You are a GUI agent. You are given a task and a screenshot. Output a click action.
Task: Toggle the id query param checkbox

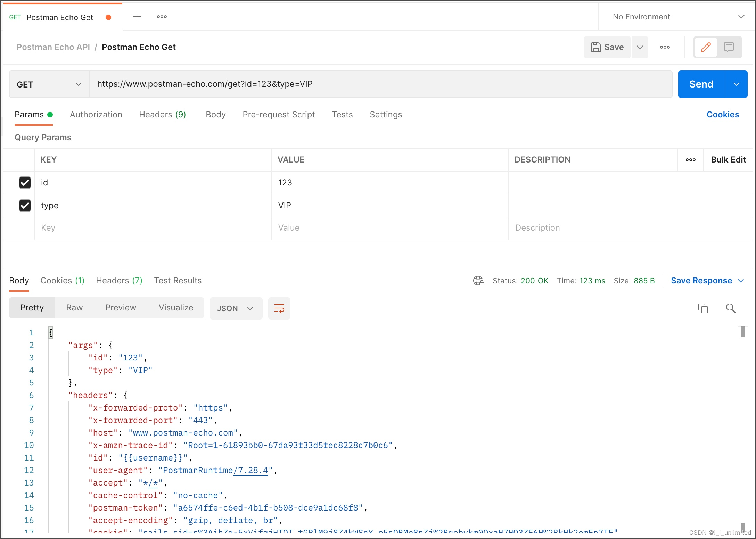click(24, 183)
